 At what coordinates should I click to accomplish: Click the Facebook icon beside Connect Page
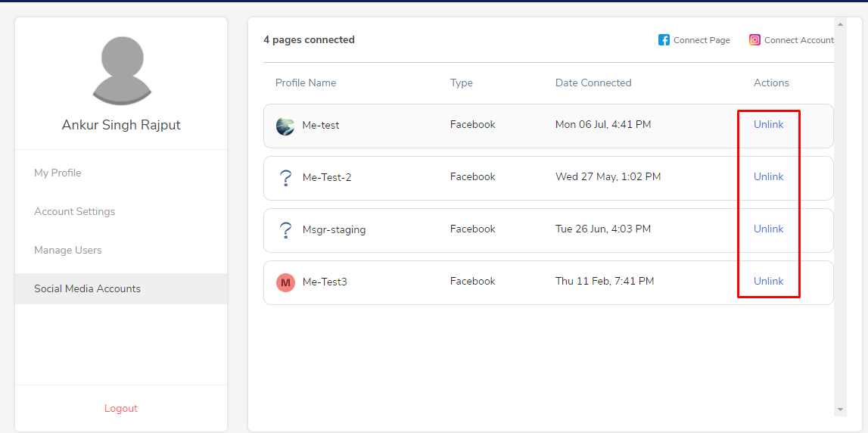click(x=664, y=40)
